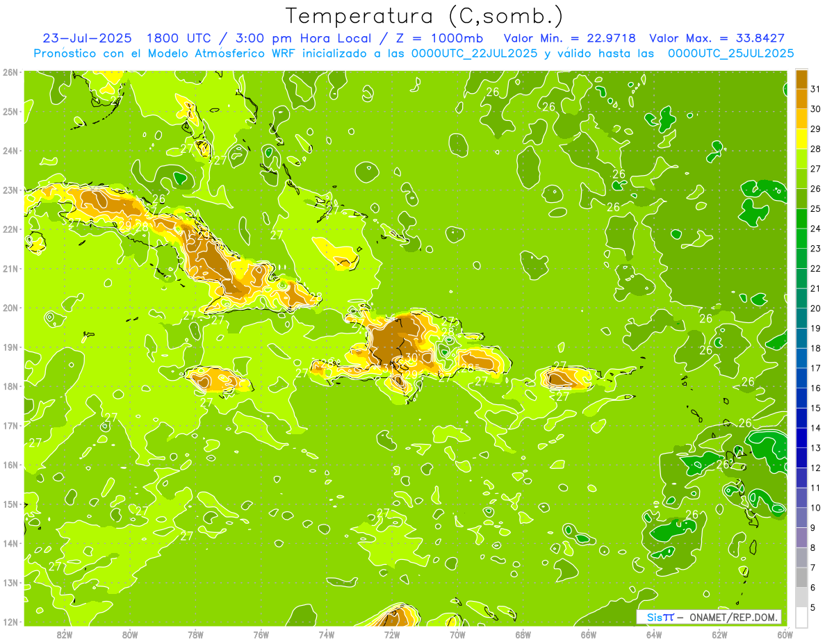The width and height of the screenshot is (834, 644).
Task: Click the "66W" longitude axis label
Action: [588, 635]
